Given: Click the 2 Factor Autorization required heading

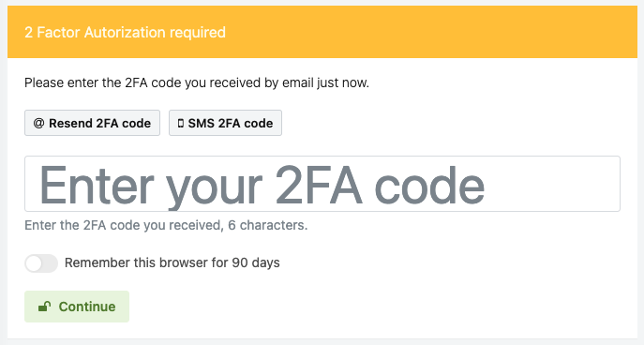Looking at the screenshot, I should [x=125, y=32].
